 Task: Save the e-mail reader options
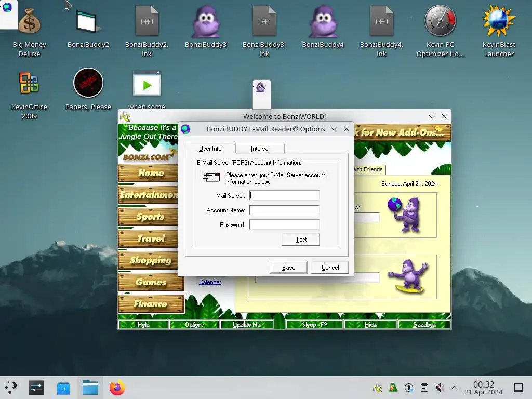(x=288, y=268)
